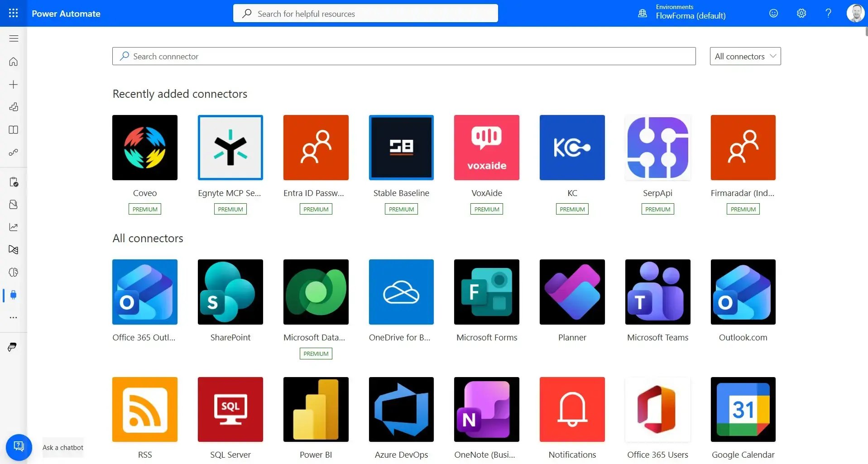Select the Google Calendar connector icon
This screenshot has width=868, height=464.
[743, 410]
